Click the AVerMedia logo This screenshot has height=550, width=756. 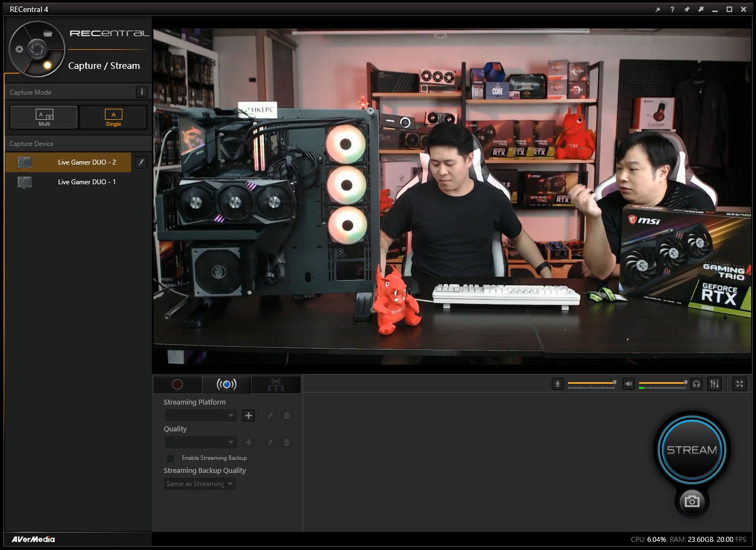click(x=33, y=539)
